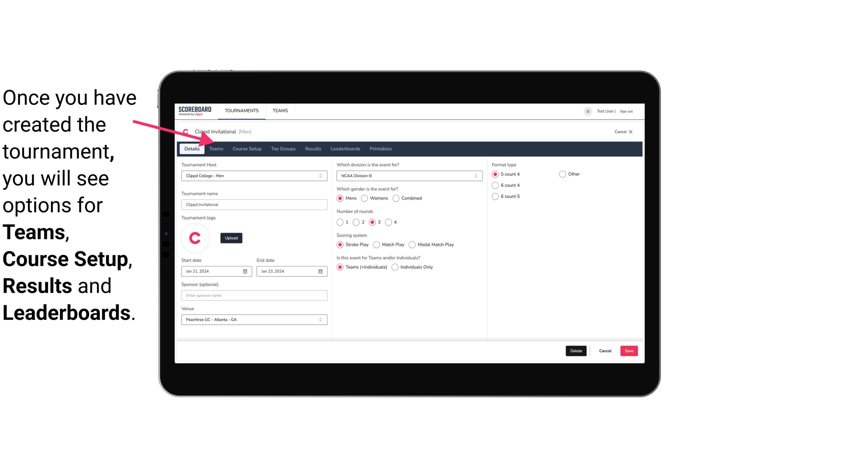Viewport: 868px width, 467px height.
Task: Click the Tournament name input field
Action: point(254,204)
